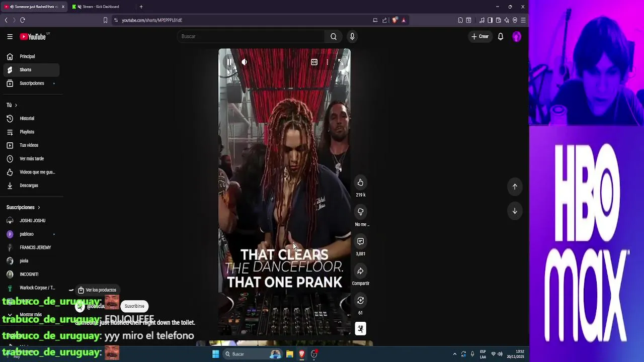
Task: Open Brave Wallet icon
Action: pos(498,20)
